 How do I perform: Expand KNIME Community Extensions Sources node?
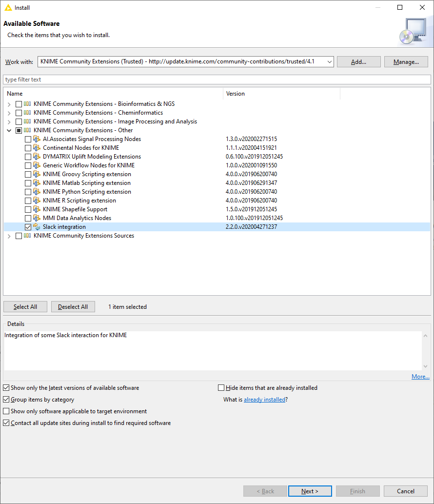pyautogui.click(x=9, y=236)
